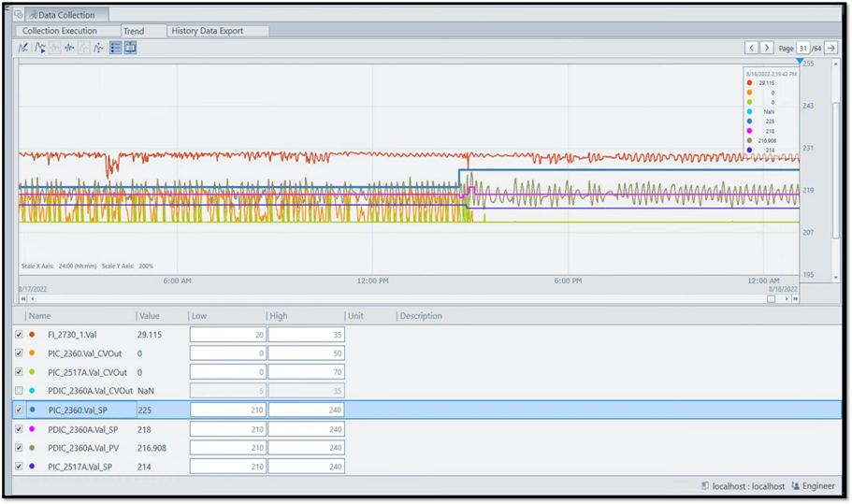The image size is (852, 504).
Task: Edit Low value of PDIC_2360A.Val_SP
Action: 227,429
